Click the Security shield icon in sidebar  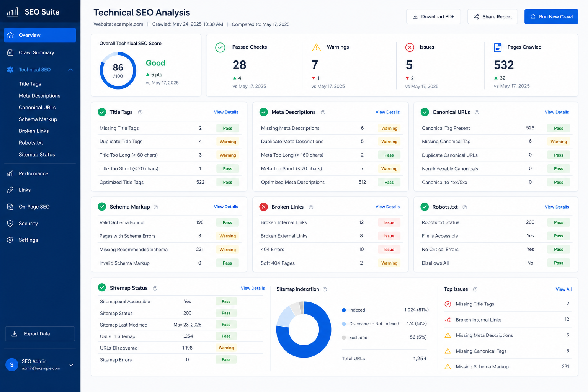10,223
